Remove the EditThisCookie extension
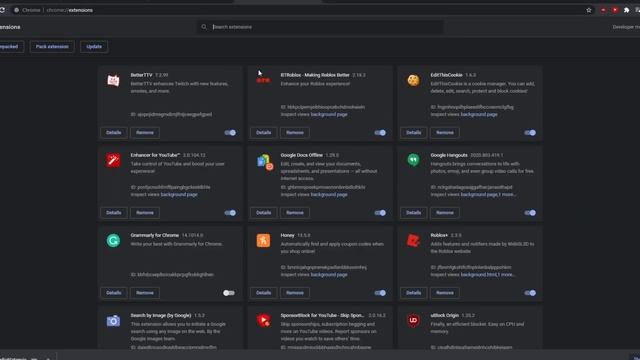This screenshot has height=360, width=640. [x=445, y=133]
